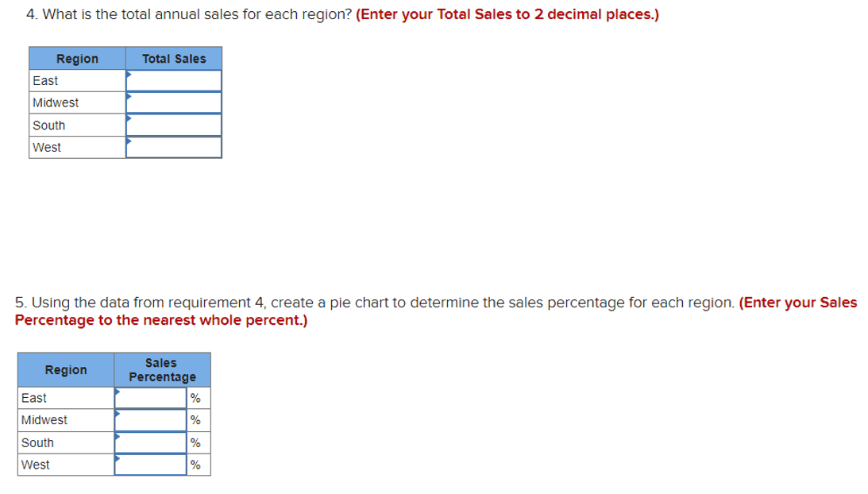Select the South Sales Percentage input box

pos(149,442)
